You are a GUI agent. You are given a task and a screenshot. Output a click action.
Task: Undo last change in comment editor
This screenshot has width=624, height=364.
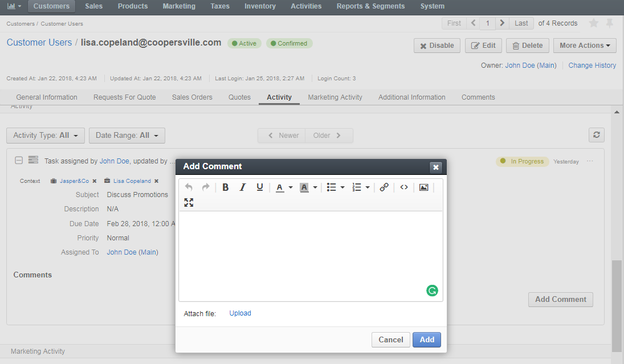point(189,187)
